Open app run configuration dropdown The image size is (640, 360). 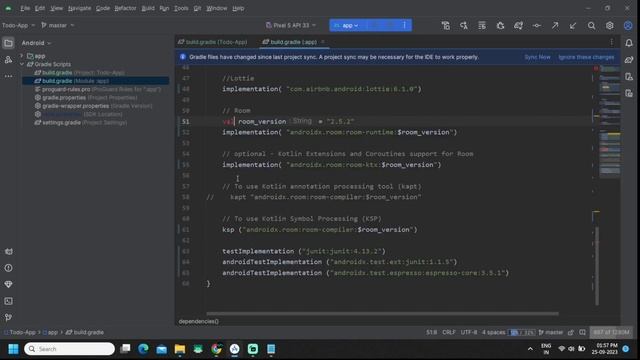[x=346, y=25]
